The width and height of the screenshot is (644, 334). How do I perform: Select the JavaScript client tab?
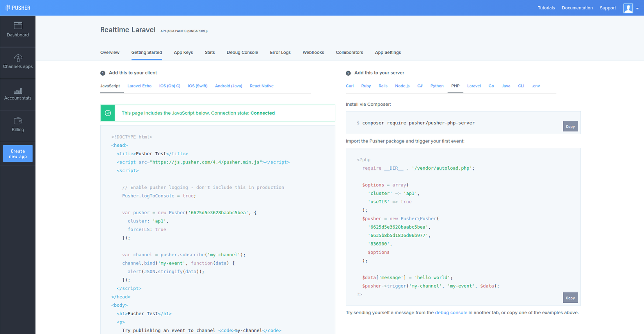[x=110, y=86]
